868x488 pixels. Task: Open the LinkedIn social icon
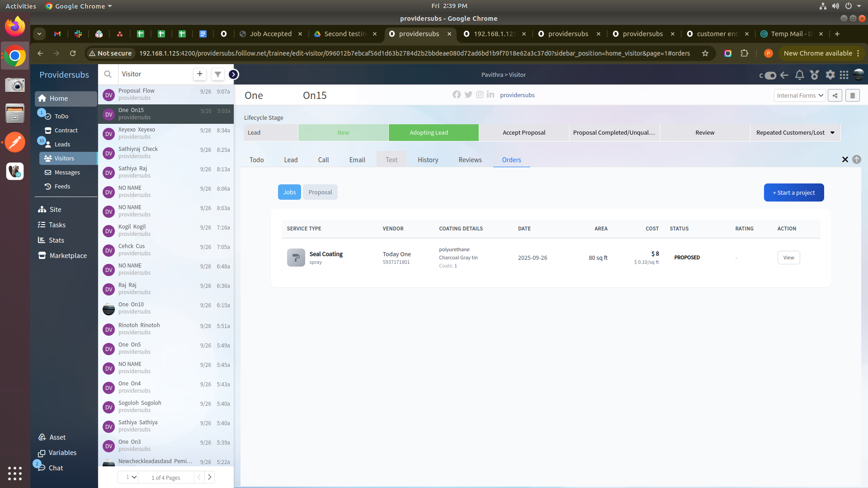(x=491, y=95)
